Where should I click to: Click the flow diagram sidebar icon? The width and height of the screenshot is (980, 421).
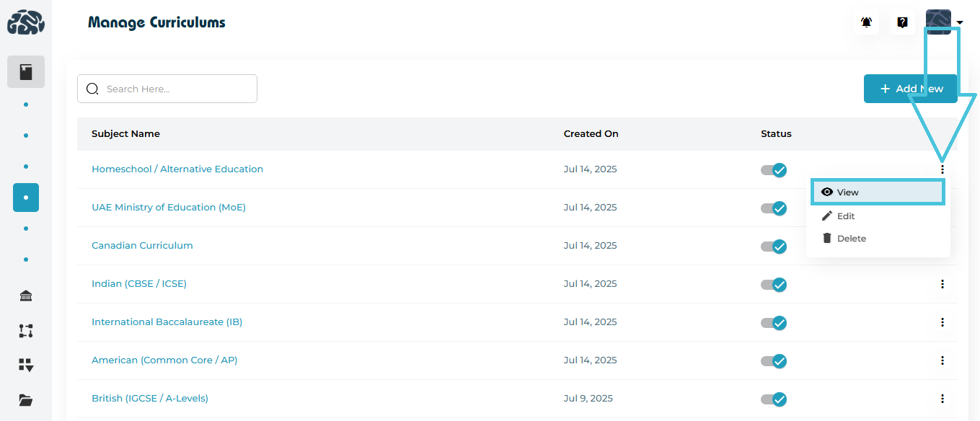pyautogui.click(x=26, y=331)
